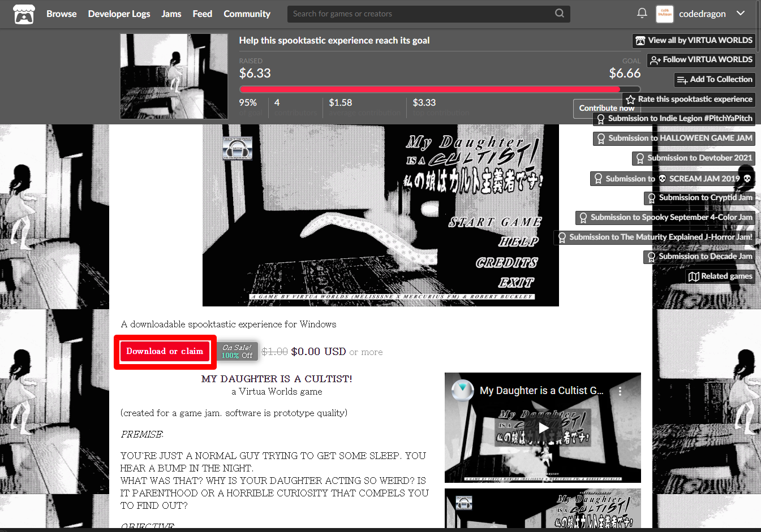Click the funding progress bar

coord(440,89)
